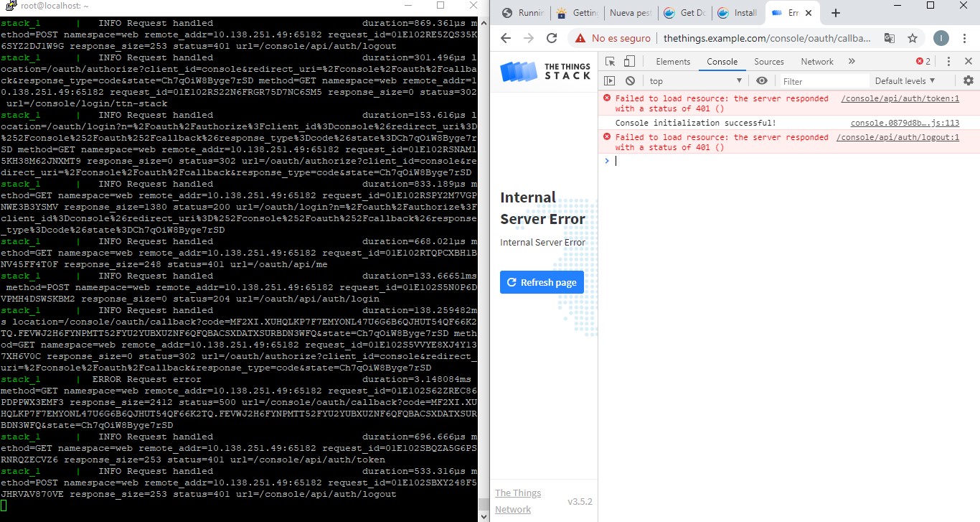Click version label v3.5.2

580,501
